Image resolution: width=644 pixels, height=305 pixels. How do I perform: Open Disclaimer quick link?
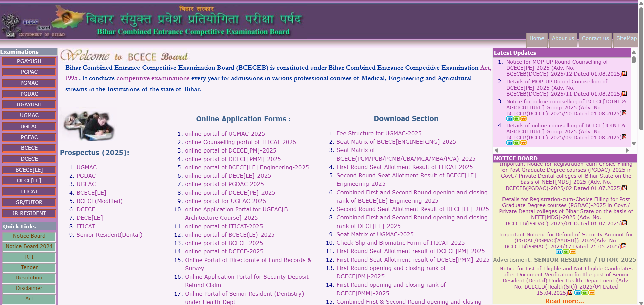coord(29,288)
